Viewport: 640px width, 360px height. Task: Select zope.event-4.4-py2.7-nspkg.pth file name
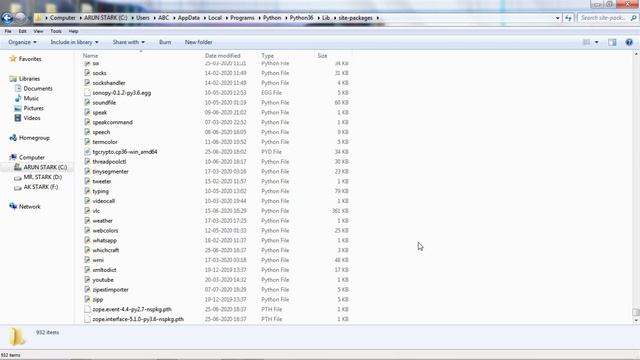(x=132, y=309)
